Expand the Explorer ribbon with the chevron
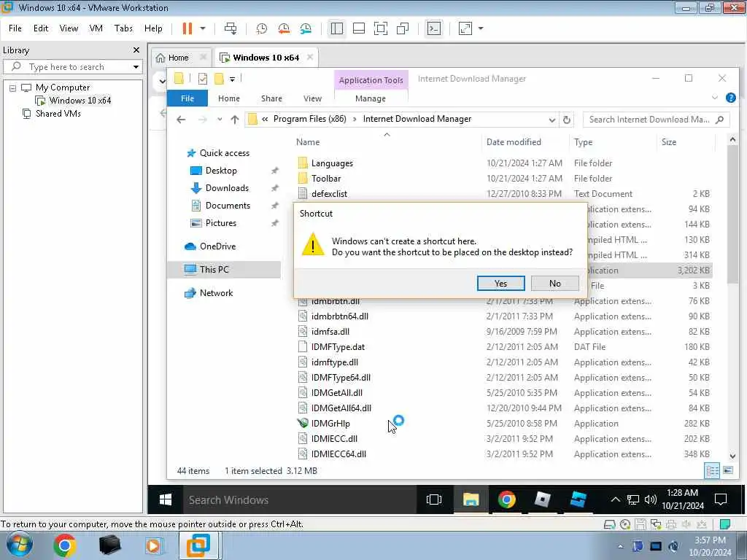This screenshot has width=747, height=560. [715, 98]
